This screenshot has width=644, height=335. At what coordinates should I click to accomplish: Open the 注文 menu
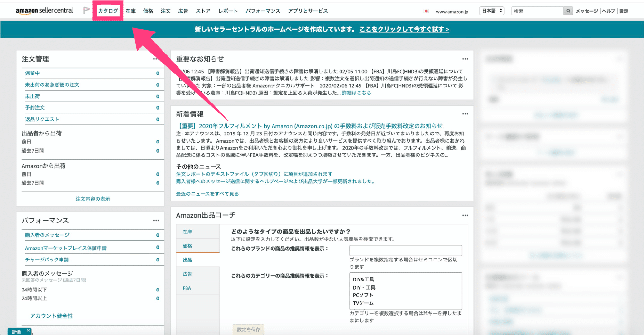tap(166, 11)
